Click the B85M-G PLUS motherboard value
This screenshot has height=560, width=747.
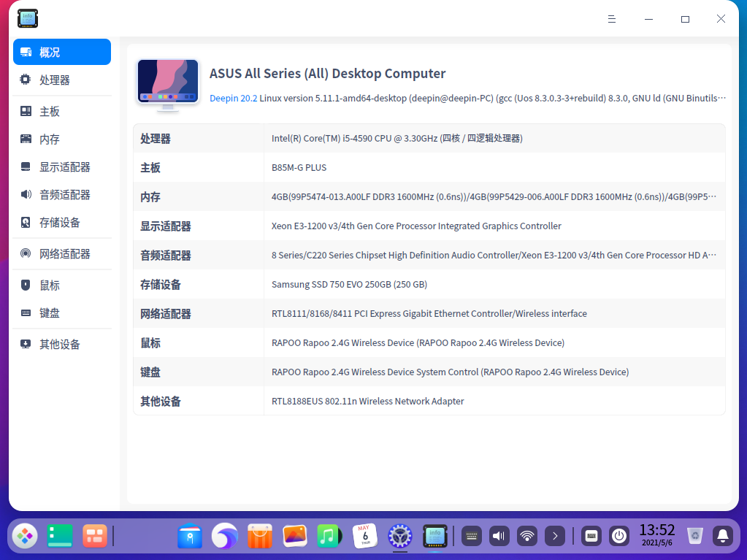[299, 168]
